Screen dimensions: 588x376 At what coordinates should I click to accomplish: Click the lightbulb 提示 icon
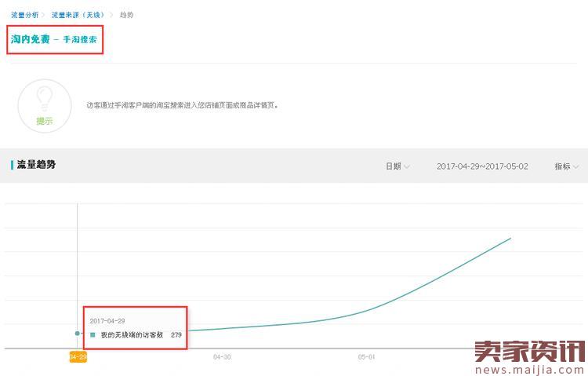click(x=45, y=105)
